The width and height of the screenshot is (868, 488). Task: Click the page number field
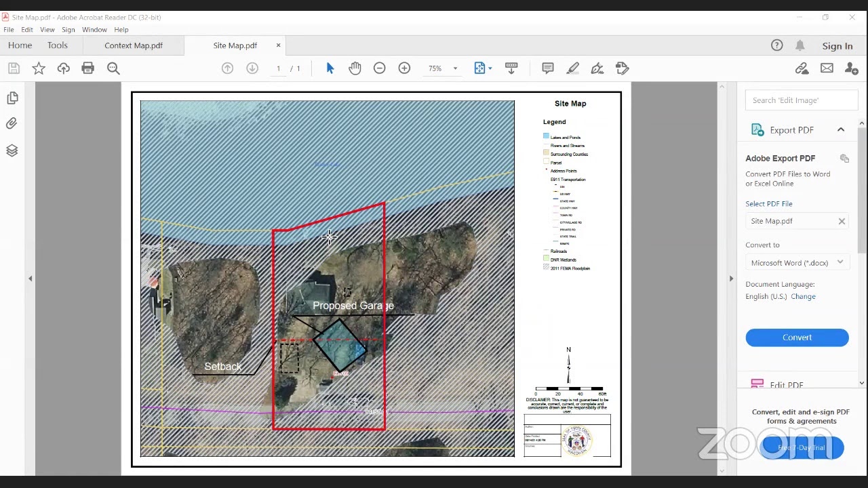pos(278,68)
